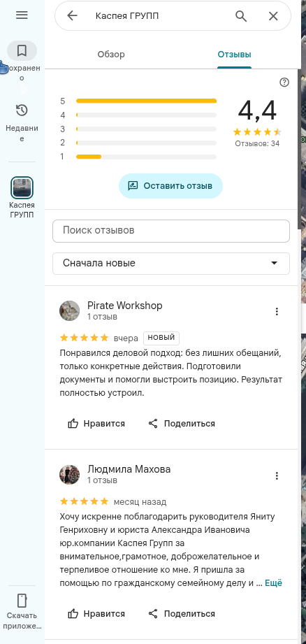Click the download app phone icon
Viewport: 306px width, 644px height.
(22, 600)
